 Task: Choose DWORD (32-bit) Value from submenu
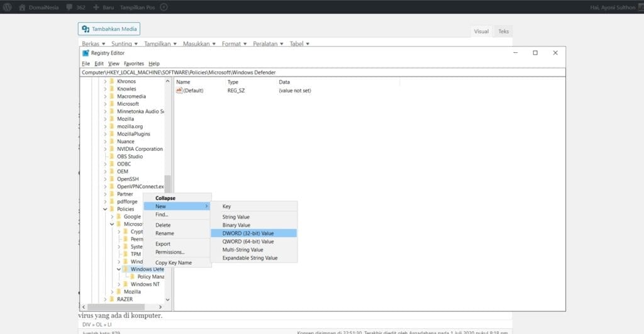(248, 233)
